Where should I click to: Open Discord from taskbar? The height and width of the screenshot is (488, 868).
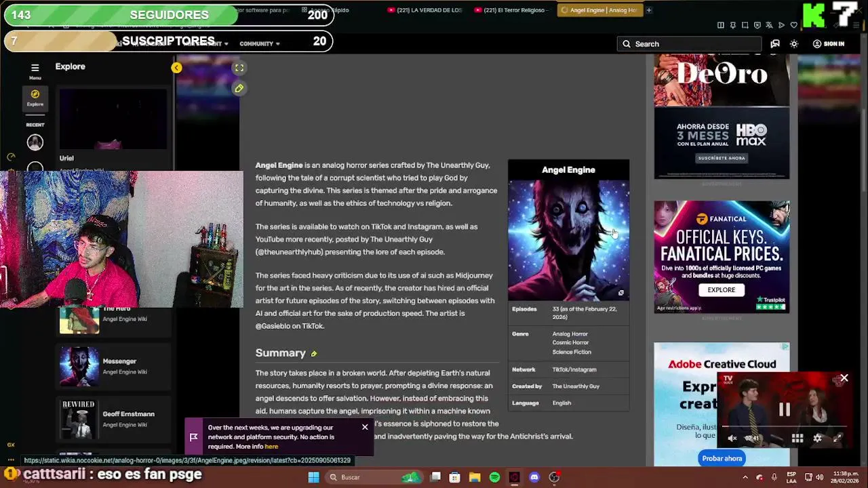coord(534,477)
